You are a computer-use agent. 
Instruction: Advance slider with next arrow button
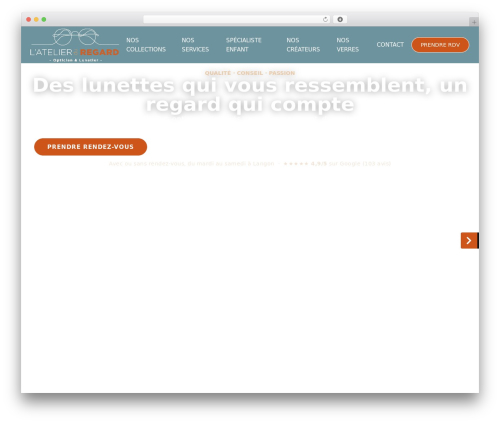469,240
